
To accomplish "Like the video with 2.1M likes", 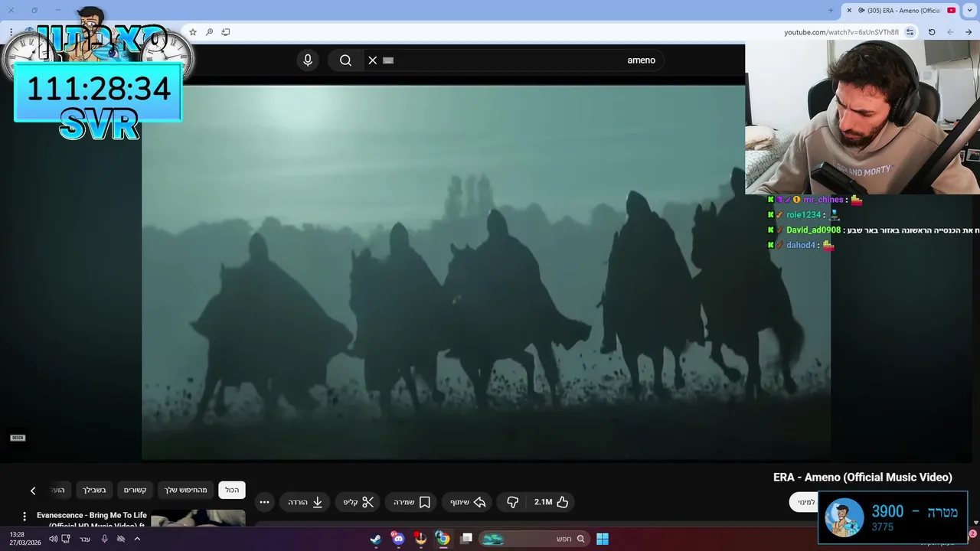I will [x=552, y=502].
